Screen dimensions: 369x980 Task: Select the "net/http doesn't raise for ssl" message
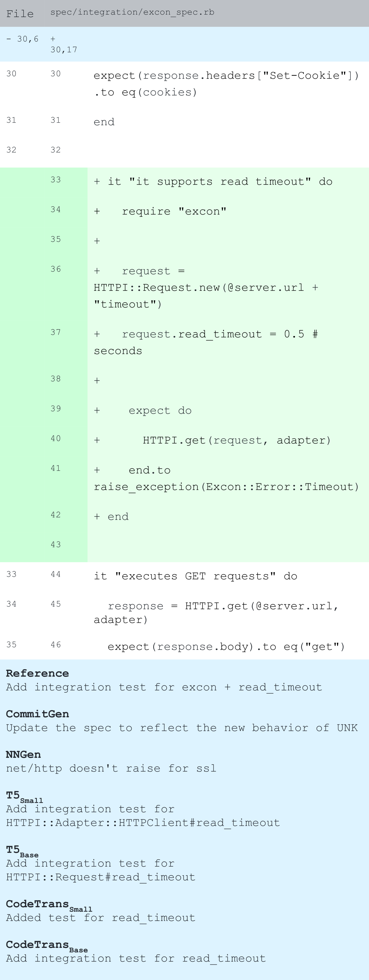(x=111, y=768)
